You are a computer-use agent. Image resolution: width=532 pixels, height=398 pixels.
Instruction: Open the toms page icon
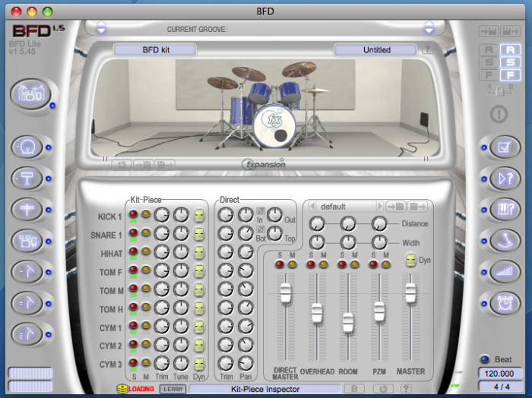click(x=27, y=241)
